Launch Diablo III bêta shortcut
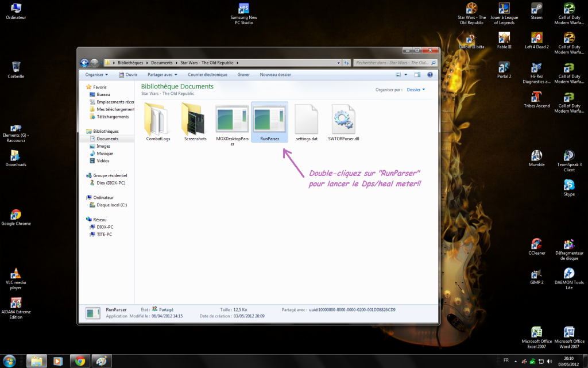This screenshot has height=368, width=588. click(471, 41)
